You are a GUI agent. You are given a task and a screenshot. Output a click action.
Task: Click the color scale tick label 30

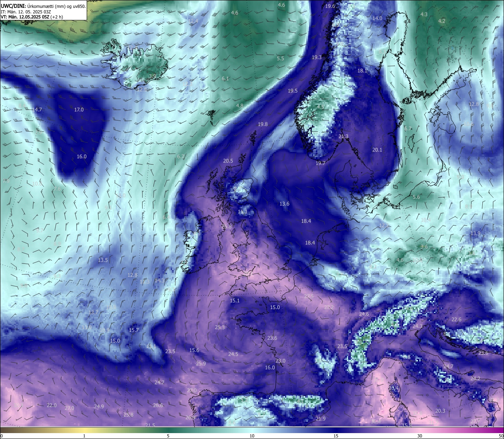pos(420,436)
